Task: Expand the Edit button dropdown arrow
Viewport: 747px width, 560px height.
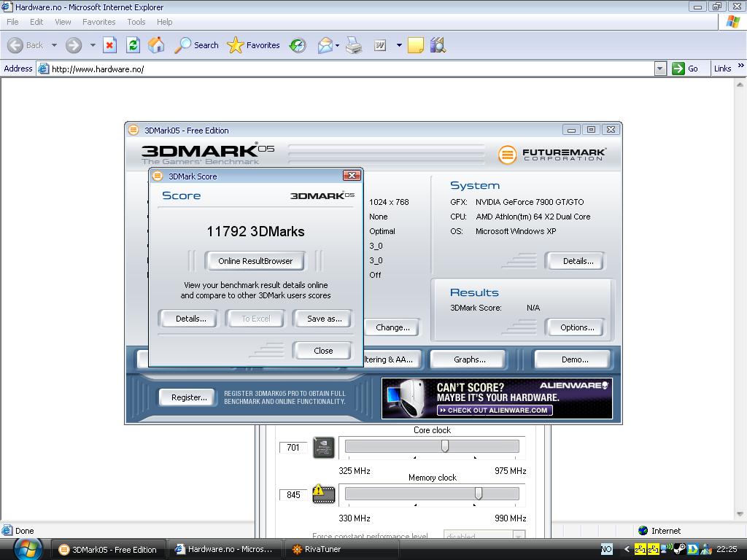Action: [399, 45]
